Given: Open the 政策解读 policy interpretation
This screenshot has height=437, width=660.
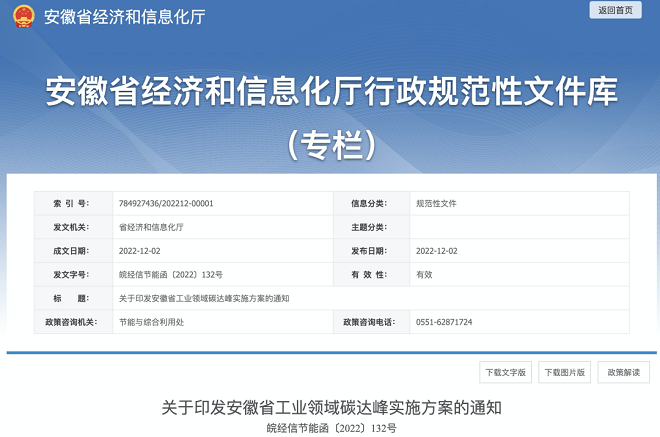Looking at the screenshot, I should [x=625, y=373].
